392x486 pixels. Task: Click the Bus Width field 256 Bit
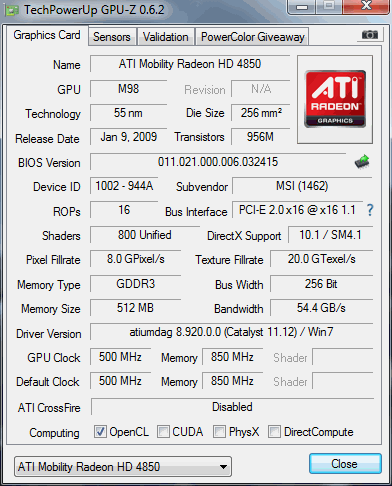321,284
